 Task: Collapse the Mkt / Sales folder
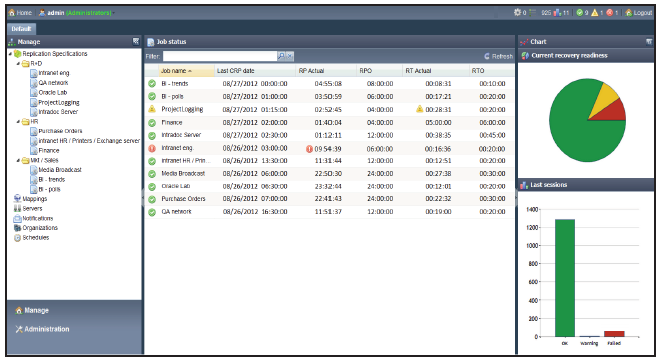click(18, 160)
